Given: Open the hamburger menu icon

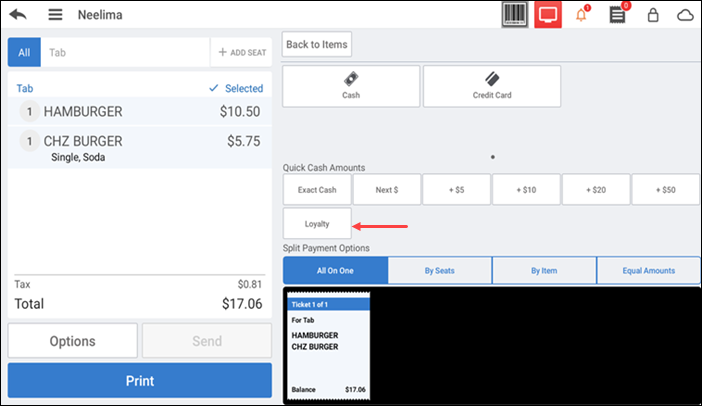Looking at the screenshot, I should pos(55,15).
